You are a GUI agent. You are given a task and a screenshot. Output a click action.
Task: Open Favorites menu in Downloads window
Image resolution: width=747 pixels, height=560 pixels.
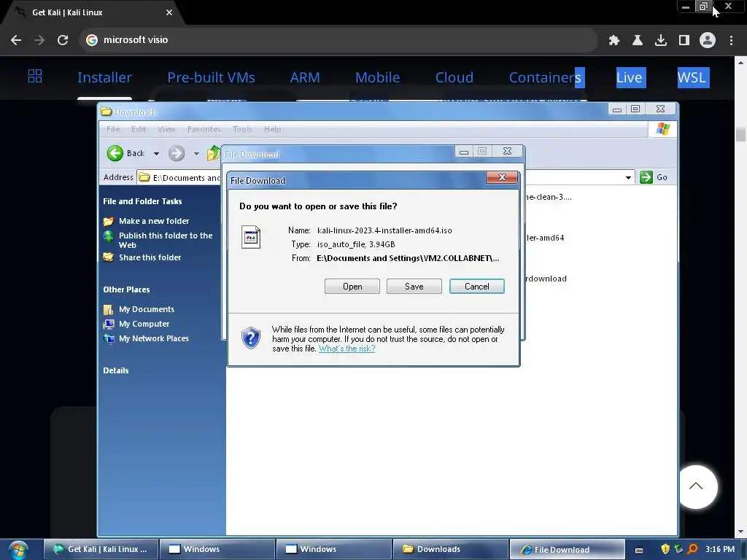coord(204,129)
